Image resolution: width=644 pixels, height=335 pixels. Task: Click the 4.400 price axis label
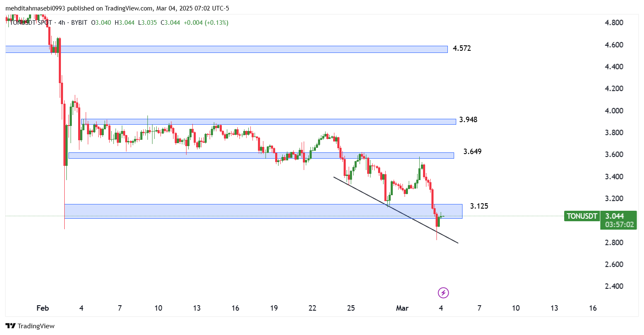(x=614, y=67)
